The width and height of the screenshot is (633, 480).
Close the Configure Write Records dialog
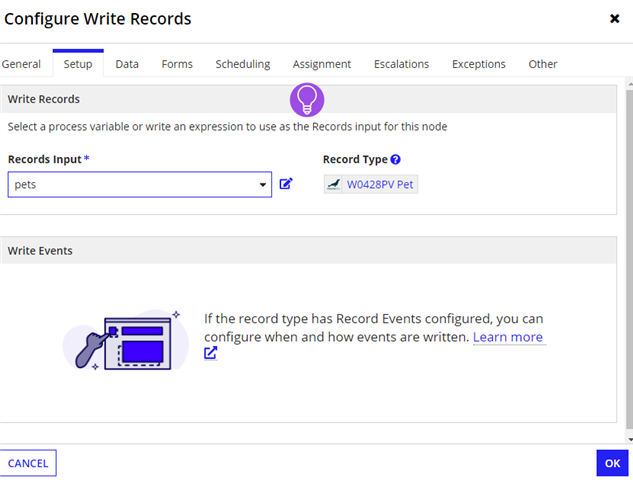(x=614, y=19)
